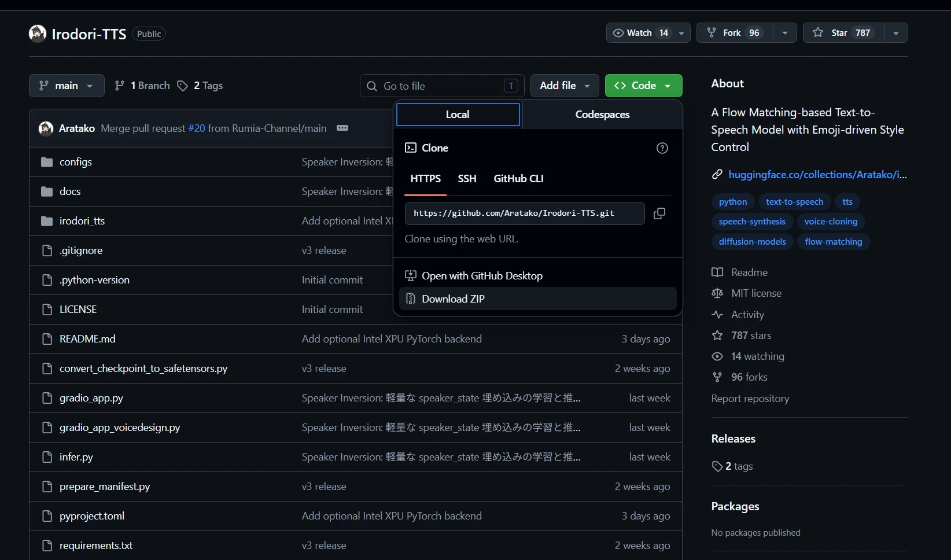
Task: Click the scale icon beside MIT license
Action: click(x=717, y=293)
